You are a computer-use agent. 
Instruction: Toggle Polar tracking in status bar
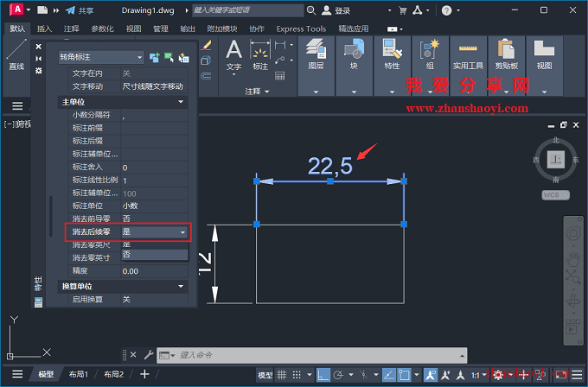point(338,375)
